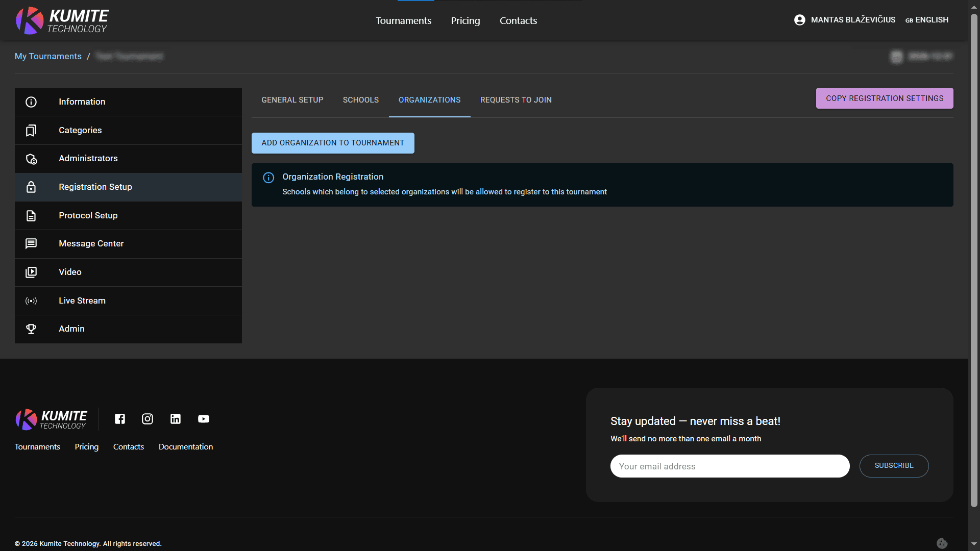The image size is (980, 551).
Task: Click the Video sidebar icon
Action: (x=31, y=272)
